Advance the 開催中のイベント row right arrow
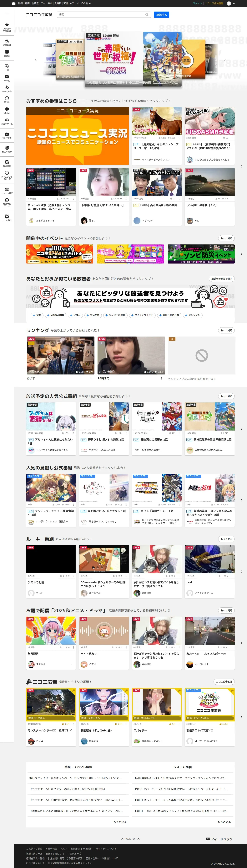 click(x=241, y=254)
